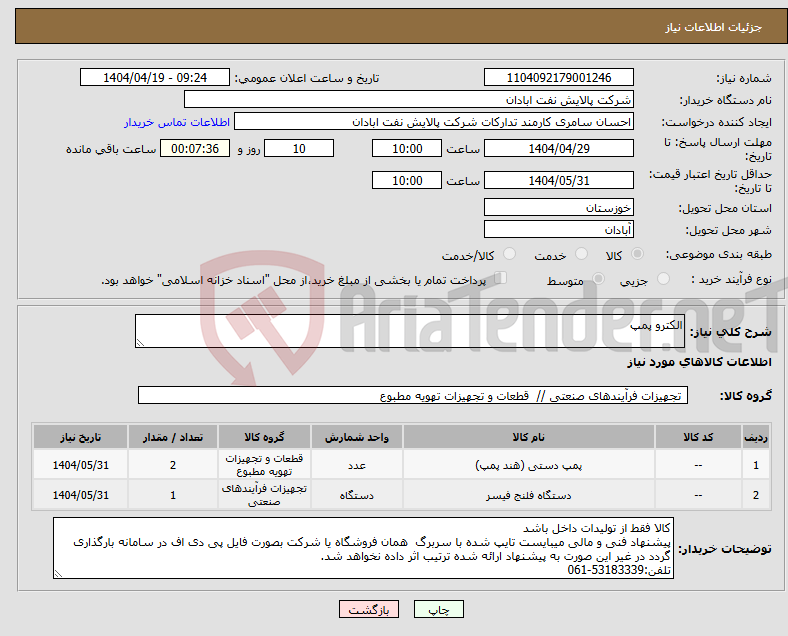Click the goods group field
This screenshot has width=788, height=636.
(413, 395)
